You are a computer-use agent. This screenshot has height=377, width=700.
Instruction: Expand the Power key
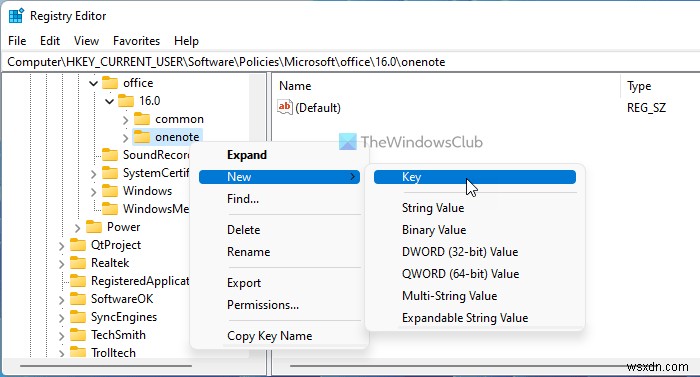click(x=77, y=228)
